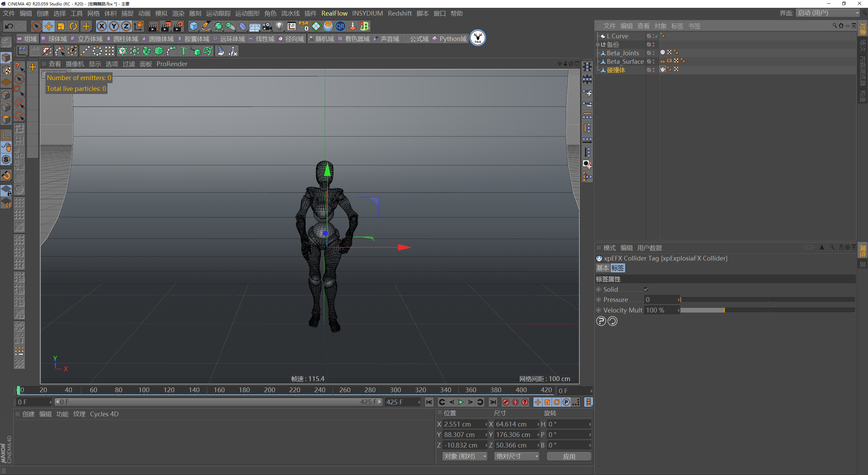Adjust the Velocity Mult slider

724,310
